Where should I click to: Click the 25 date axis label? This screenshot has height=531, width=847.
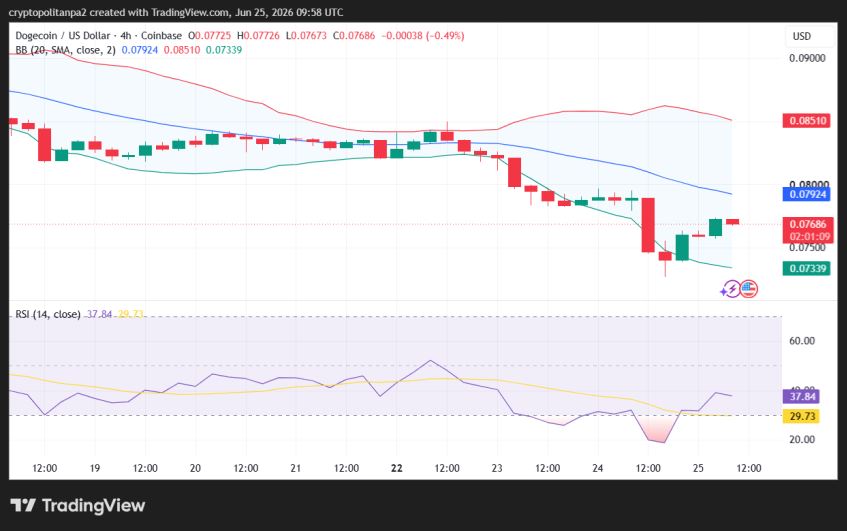[698, 468]
